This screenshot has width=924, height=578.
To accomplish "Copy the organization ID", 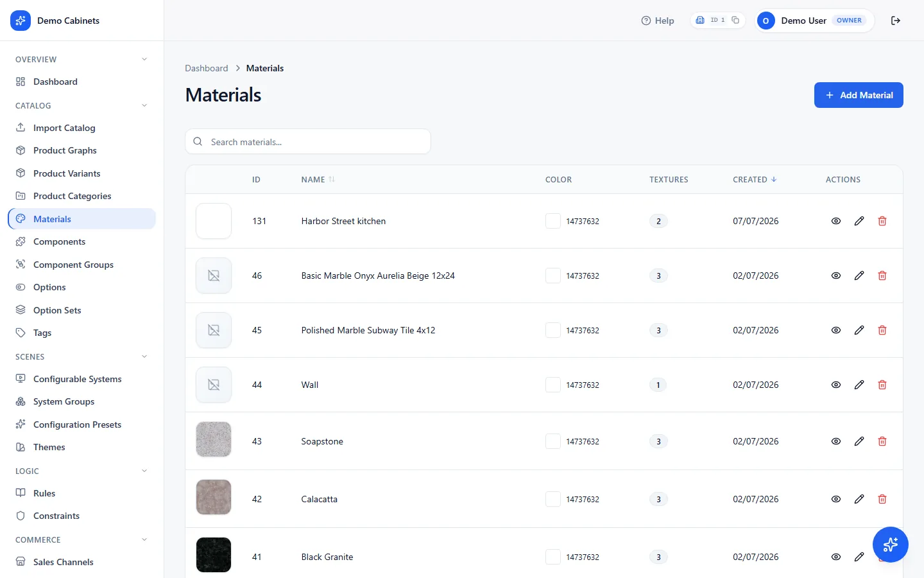I will coord(735,20).
